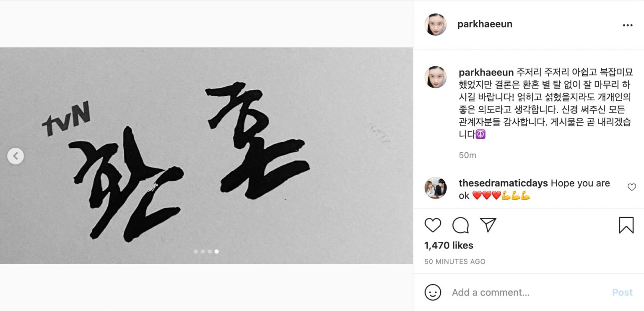The image size is (644, 311).
Task: Like thesedramaticdays comment heart
Action: coord(632,187)
